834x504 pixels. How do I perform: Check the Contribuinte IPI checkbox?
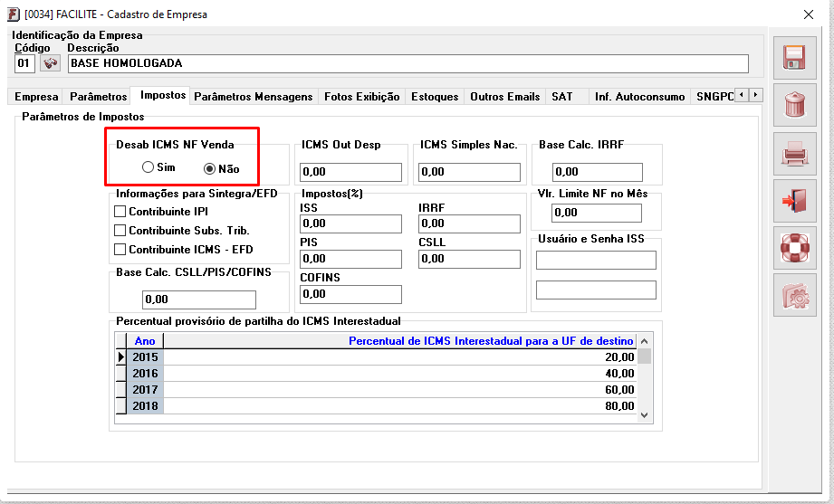(x=120, y=212)
